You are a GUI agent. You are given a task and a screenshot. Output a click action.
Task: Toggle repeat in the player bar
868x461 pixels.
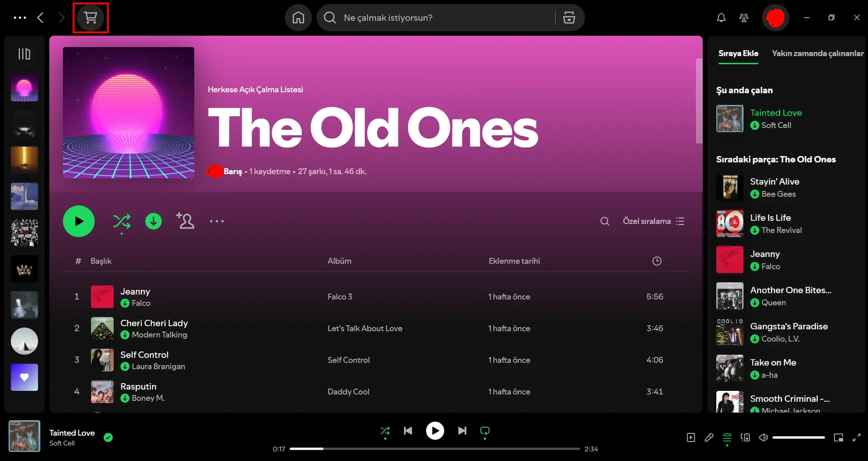coord(485,431)
